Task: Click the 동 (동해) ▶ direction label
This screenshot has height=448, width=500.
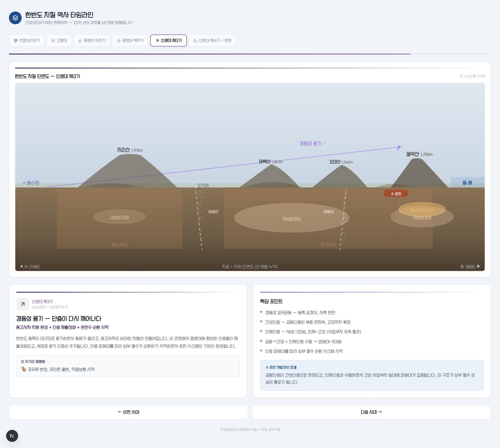Action: [x=470, y=267]
